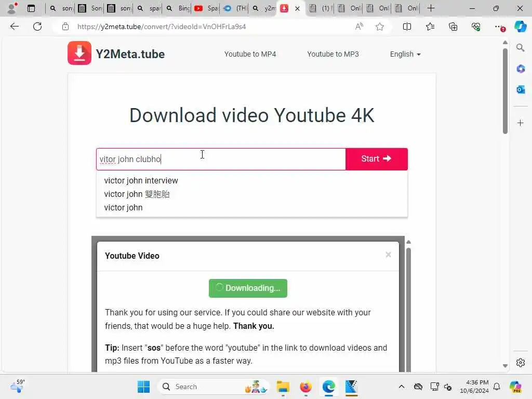Open the Windows Start menu
532x399 pixels.
click(143, 387)
